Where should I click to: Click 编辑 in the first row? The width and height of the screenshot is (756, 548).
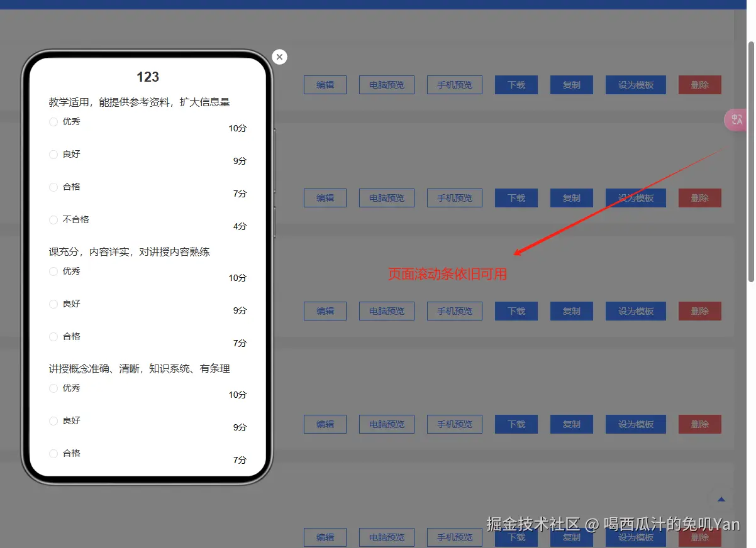pos(325,85)
